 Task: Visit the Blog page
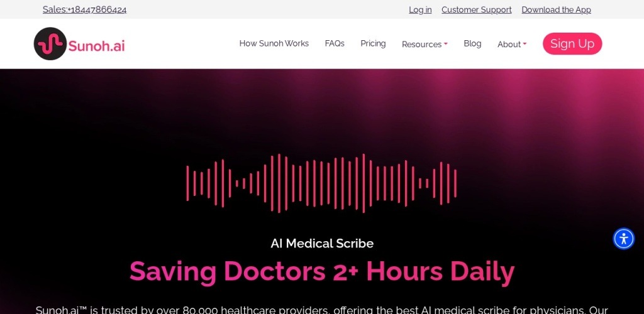[x=472, y=43]
